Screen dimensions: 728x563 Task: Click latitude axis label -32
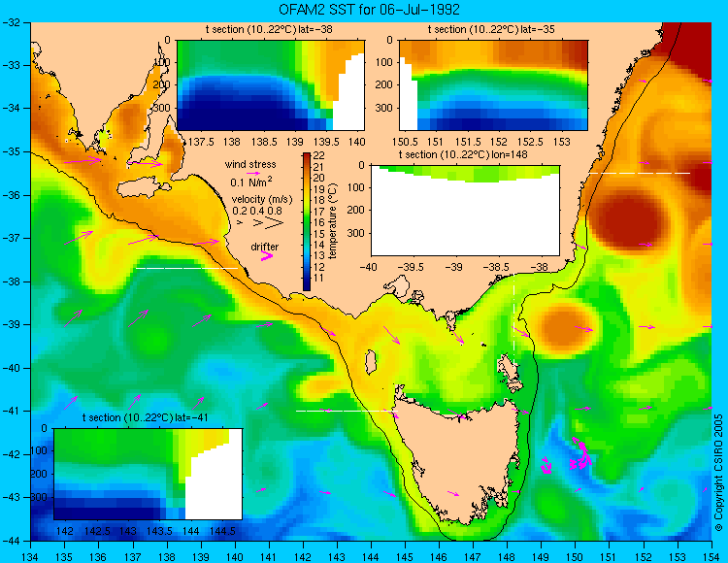click(11, 21)
